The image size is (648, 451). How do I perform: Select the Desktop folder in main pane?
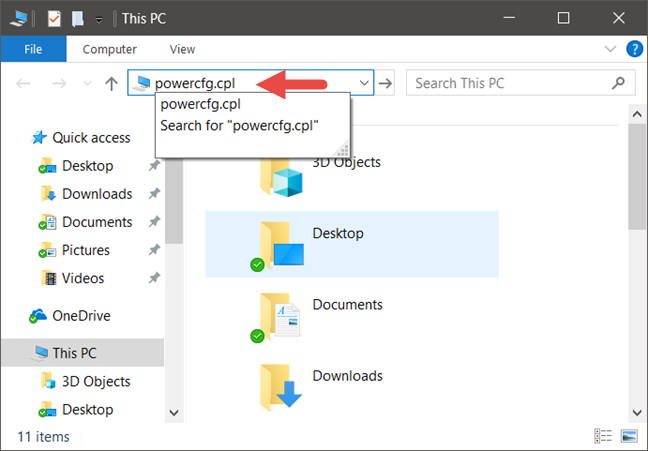coord(352,244)
